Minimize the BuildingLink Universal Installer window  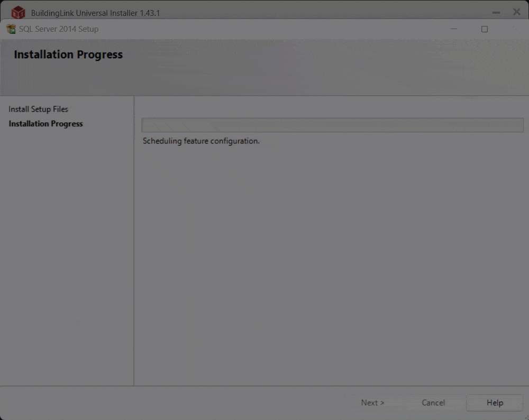tap(496, 13)
